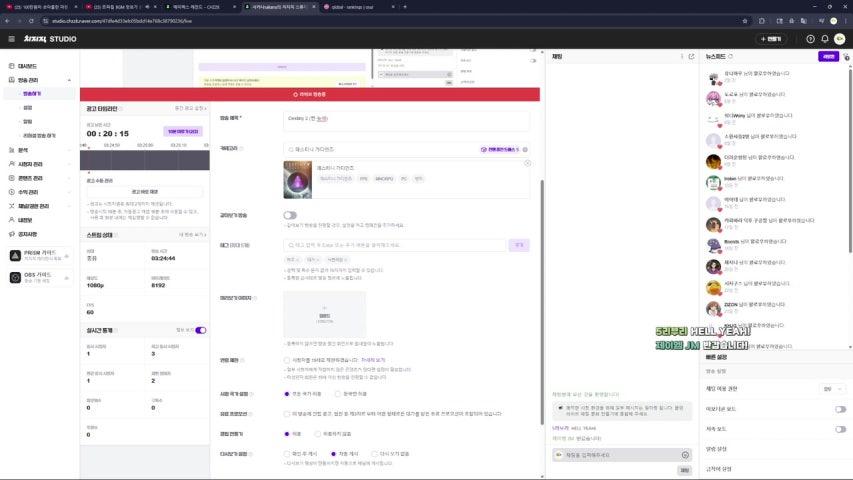Viewport: 853px width, 480px height.
Task: Open the hamburger menu beside the STUDIO logo
Action: pos(11,39)
